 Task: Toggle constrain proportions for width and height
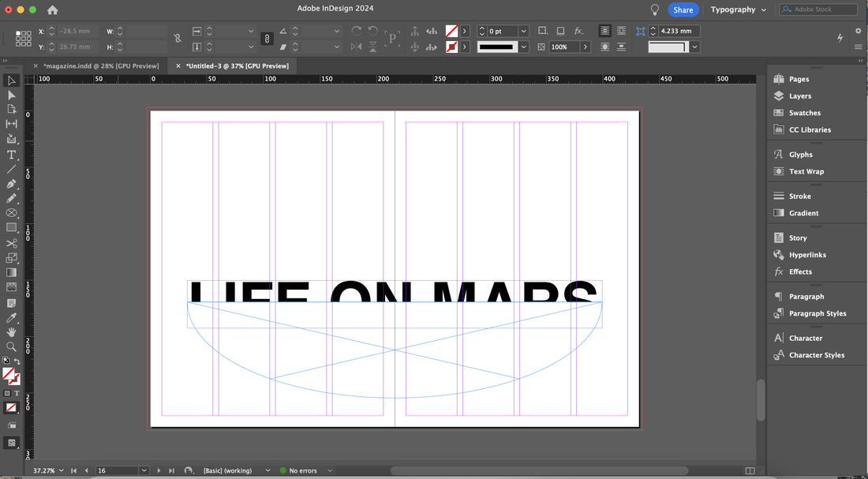[177, 38]
